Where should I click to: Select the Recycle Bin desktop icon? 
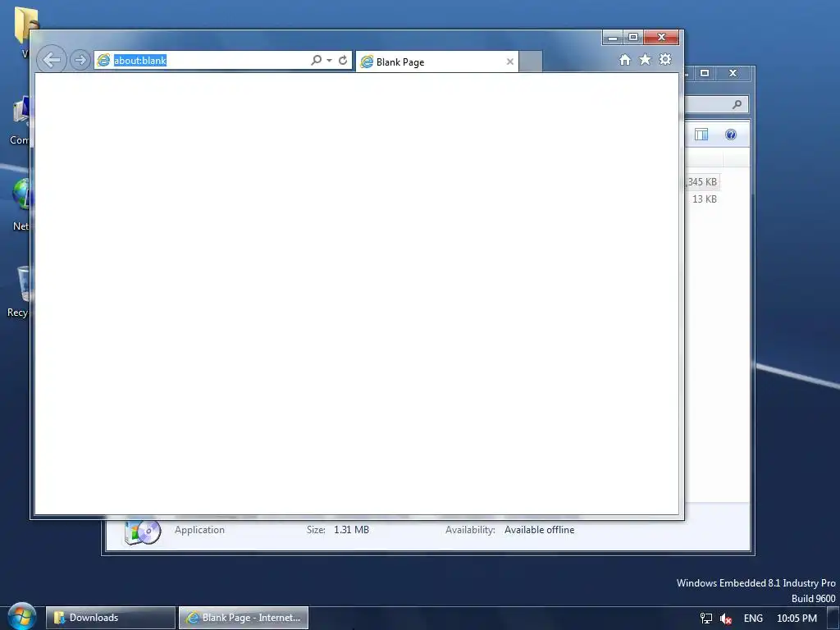point(18,292)
